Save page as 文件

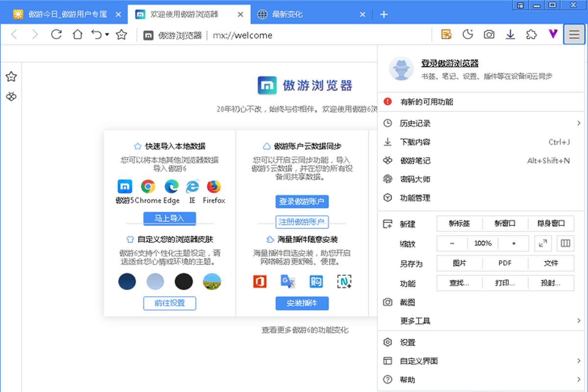(x=551, y=263)
